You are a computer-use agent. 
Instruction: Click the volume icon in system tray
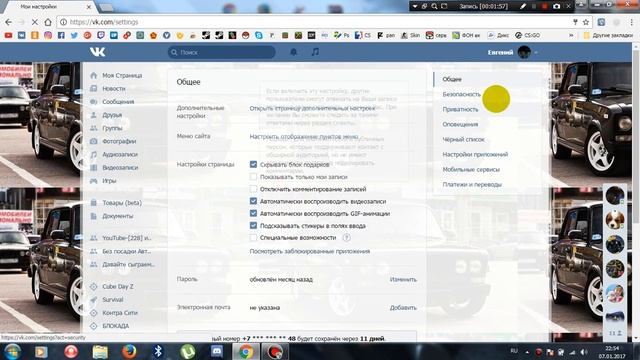click(x=583, y=352)
